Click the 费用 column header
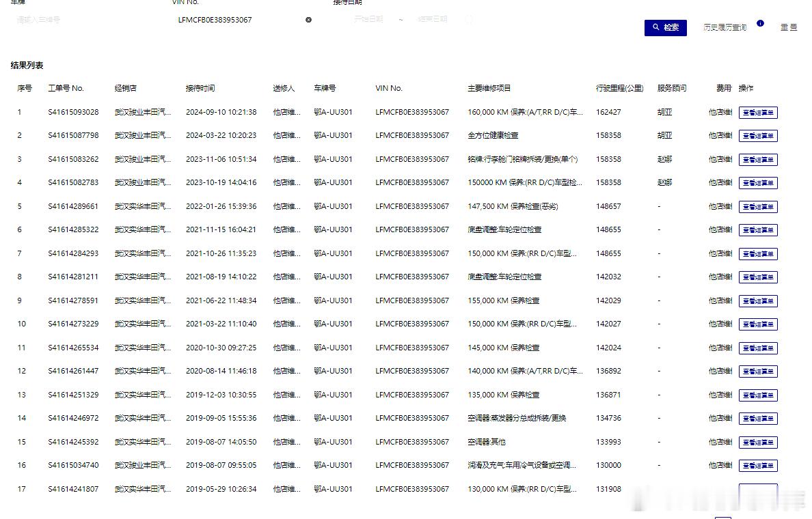The image size is (812, 519). [723, 89]
